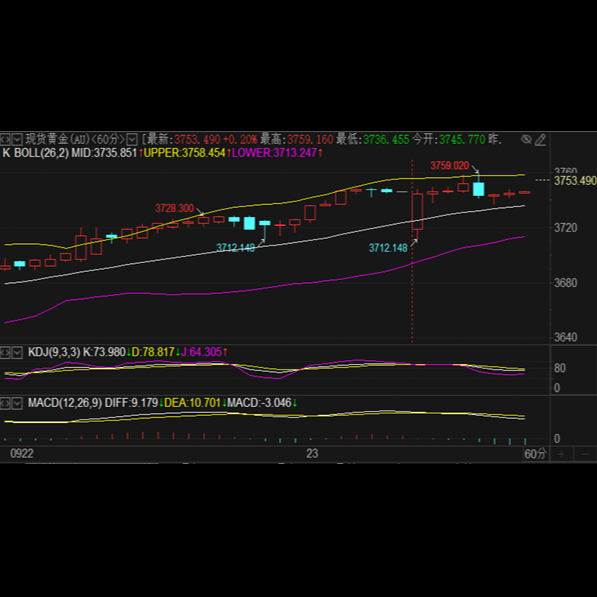Click the D:78.817 value in KDJ panel
The width and height of the screenshot is (597, 597).
tap(153, 352)
